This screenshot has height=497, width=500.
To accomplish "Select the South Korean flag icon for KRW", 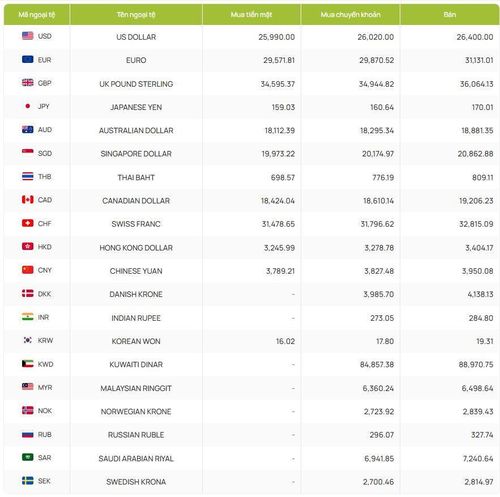I will [28, 340].
